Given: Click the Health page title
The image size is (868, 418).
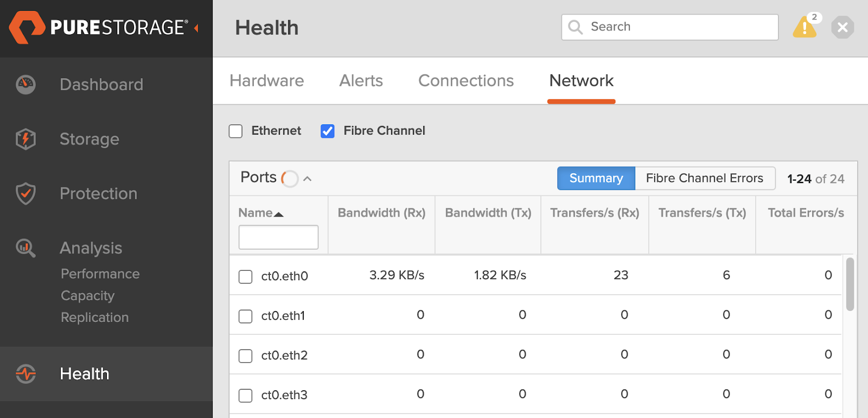Looking at the screenshot, I should (x=267, y=28).
